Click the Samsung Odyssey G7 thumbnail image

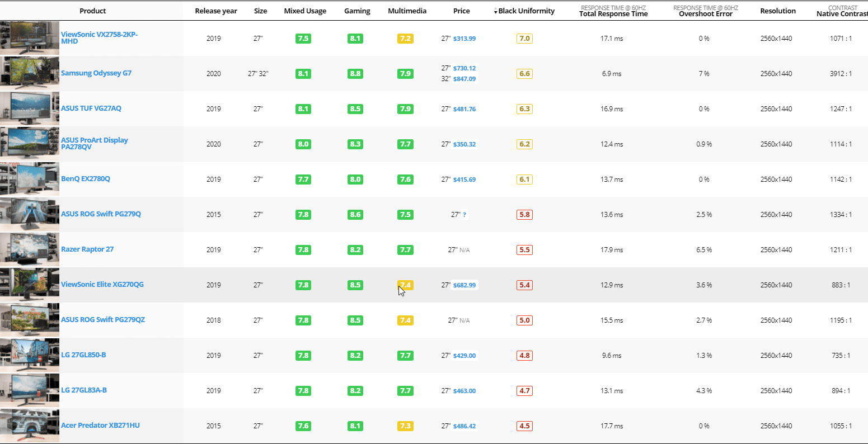[30, 73]
